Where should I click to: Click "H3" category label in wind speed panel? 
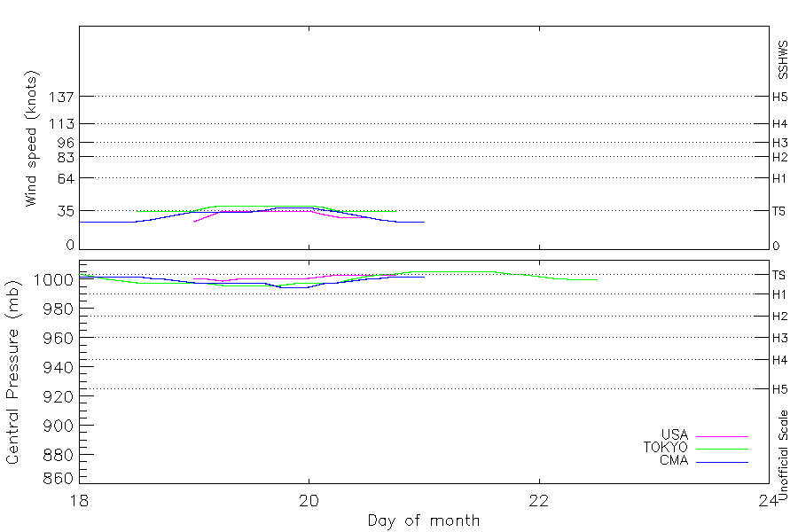[779, 143]
